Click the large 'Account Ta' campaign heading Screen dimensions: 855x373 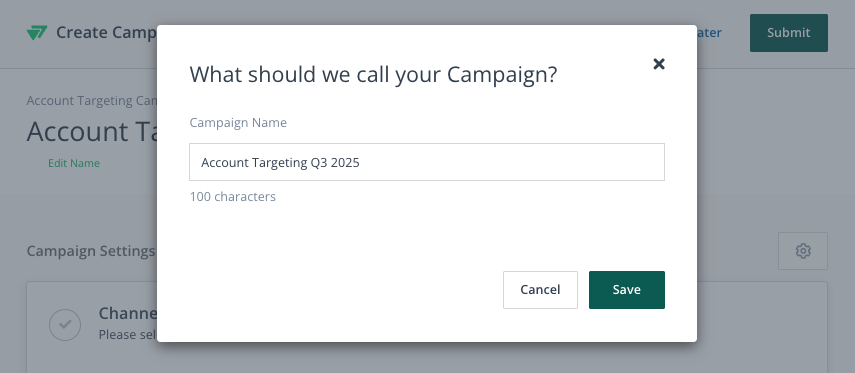pos(92,131)
